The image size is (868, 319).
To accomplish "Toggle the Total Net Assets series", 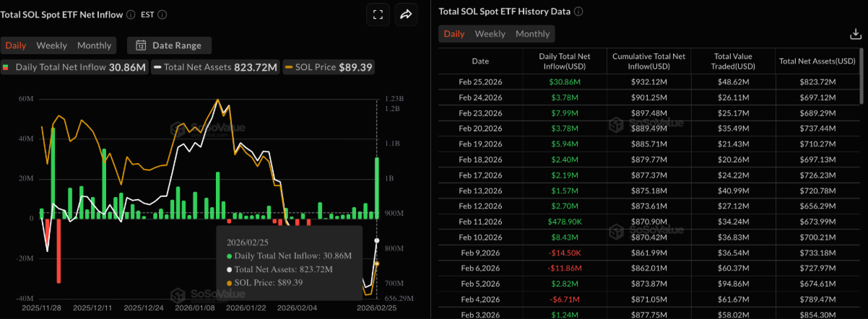I will coord(215,67).
